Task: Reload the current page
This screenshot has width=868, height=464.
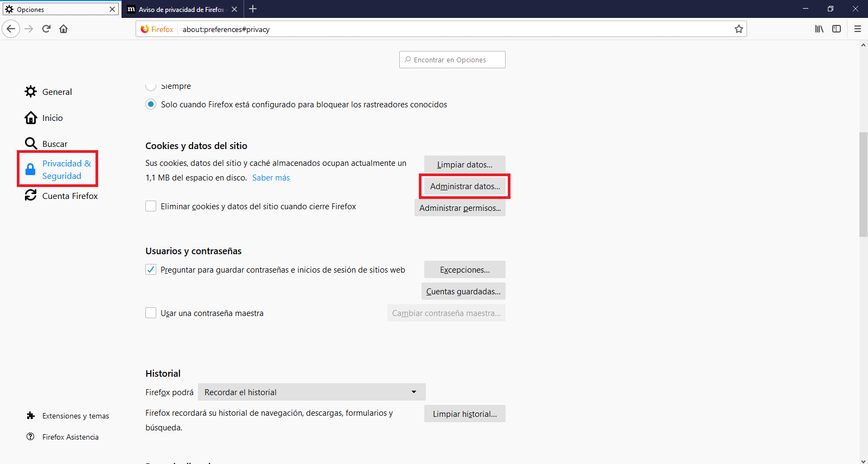Action: coord(46,29)
